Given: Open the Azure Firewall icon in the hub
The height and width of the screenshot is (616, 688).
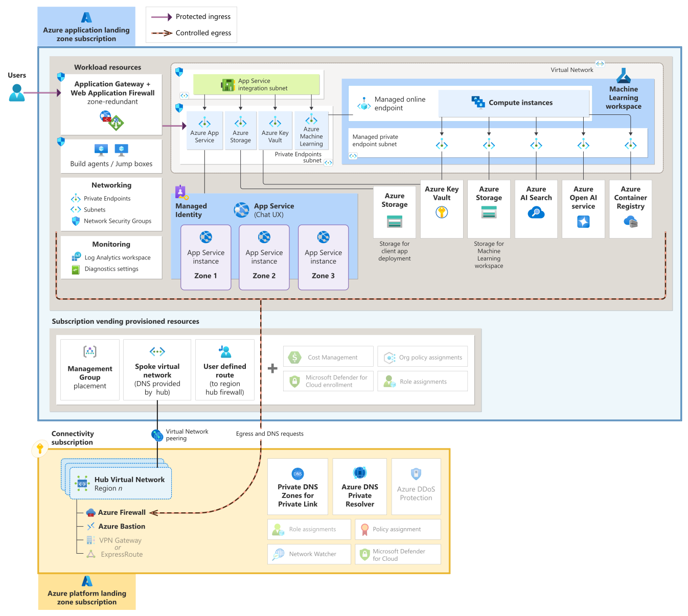Looking at the screenshot, I should (x=90, y=512).
